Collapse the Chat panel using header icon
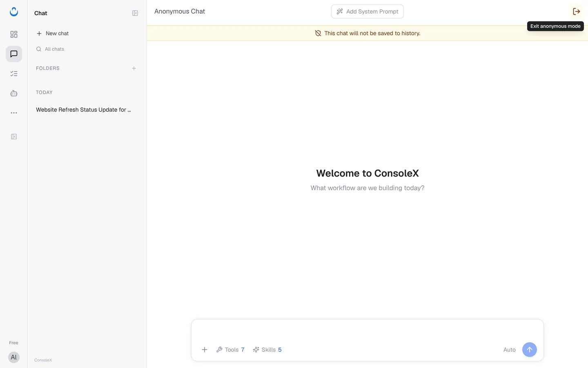 point(135,13)
